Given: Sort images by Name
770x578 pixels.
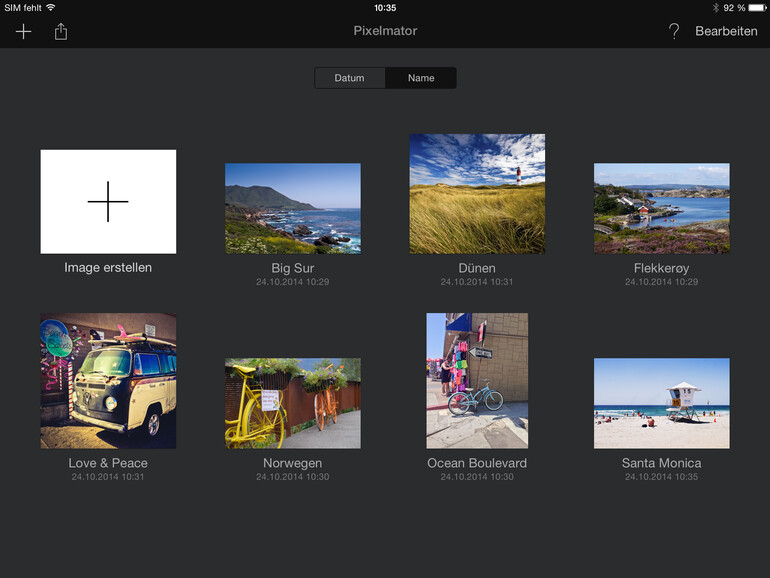Looking at the screenshot, I should coord(421,78).
